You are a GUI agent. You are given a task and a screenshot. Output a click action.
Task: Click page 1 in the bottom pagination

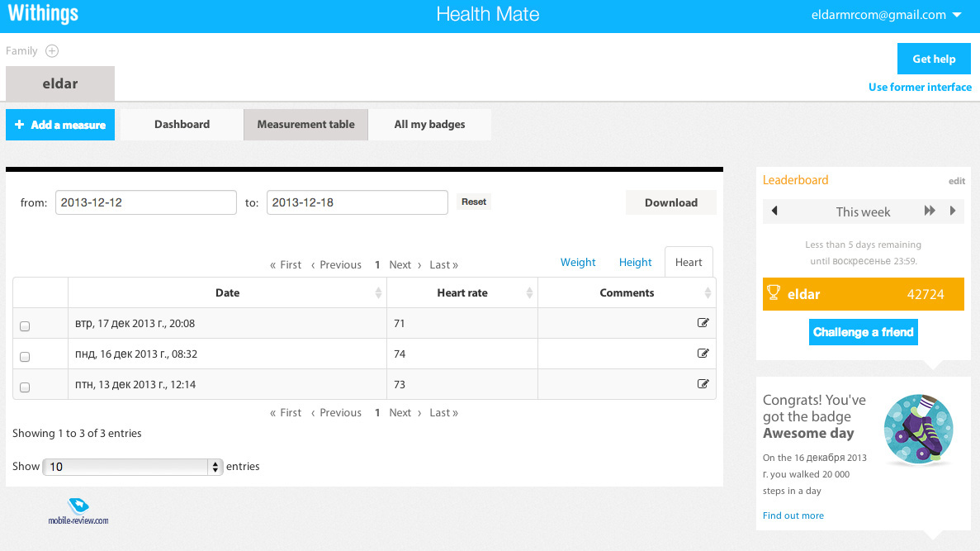click(x=377, y=413)
